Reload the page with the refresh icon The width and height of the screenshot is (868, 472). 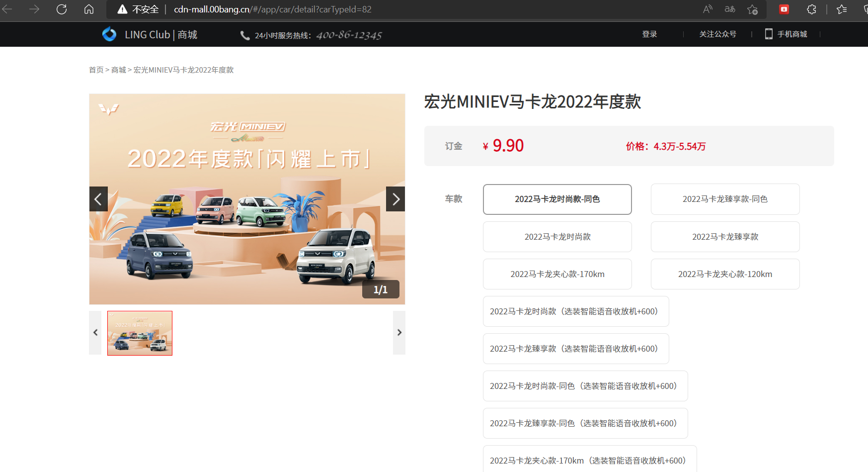[62, 9]
